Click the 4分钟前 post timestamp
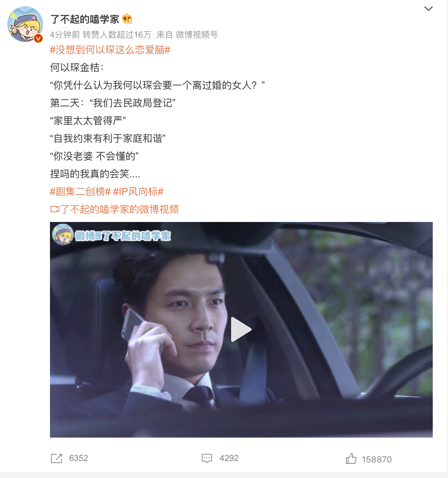This screenshot has height=478, width=448. point(65,35)
